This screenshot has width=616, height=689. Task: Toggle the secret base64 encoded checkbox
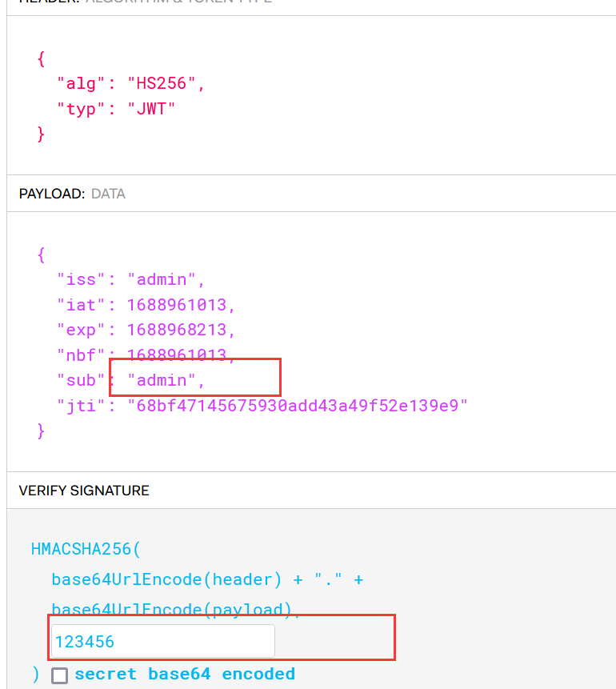point(59,675)
